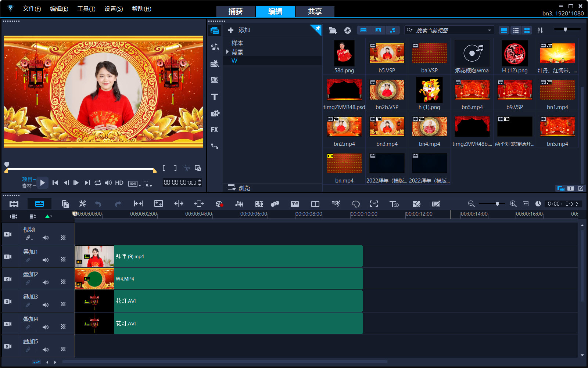Set mark-in point bracket
588x368 pixels.
[x=164, y=168]
